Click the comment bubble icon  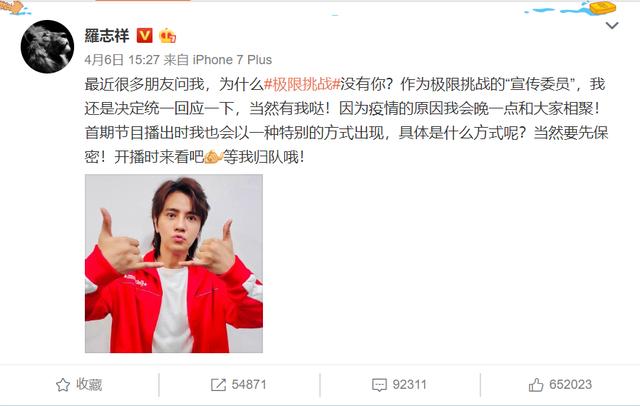tap(379, 385)
